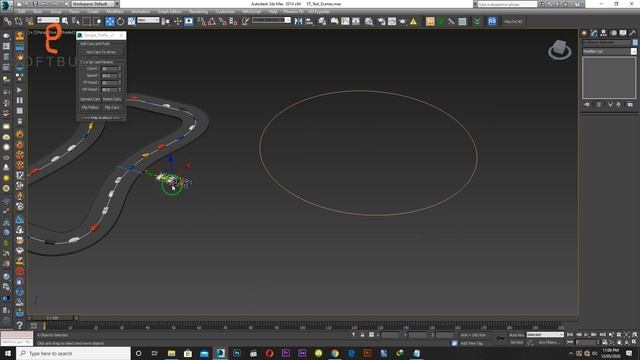Screen dimensions: 640x360
Task: Toggle Keyboard Shortcut Override
Action: click(x=189, y=21)
